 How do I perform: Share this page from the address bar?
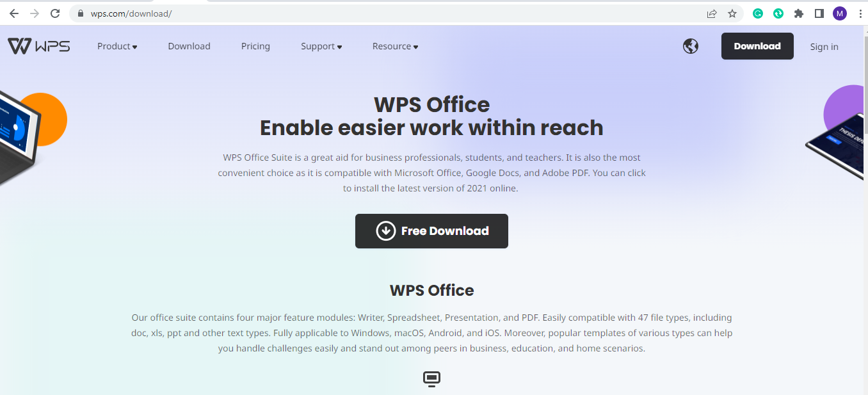(x=712, y=13)
